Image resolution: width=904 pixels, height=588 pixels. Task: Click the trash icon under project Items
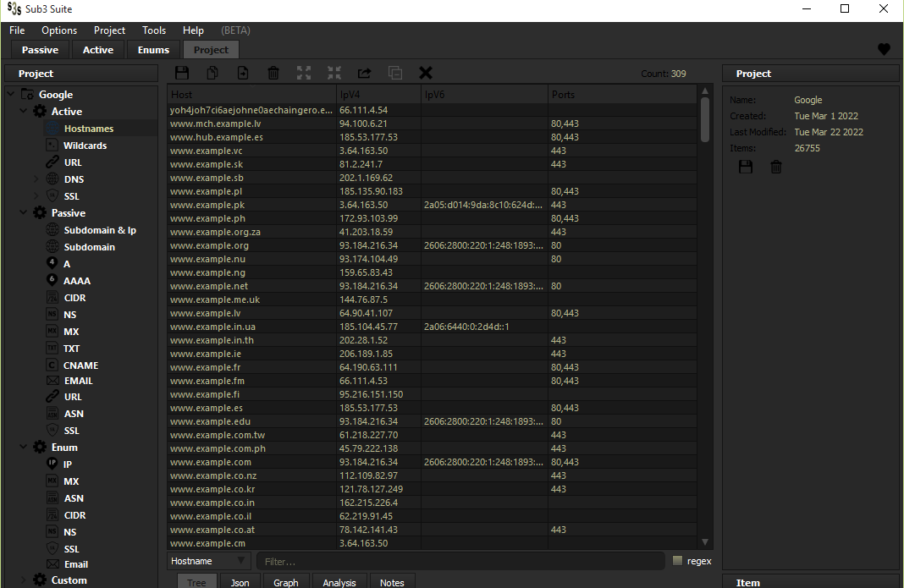(x=776, y=168)
